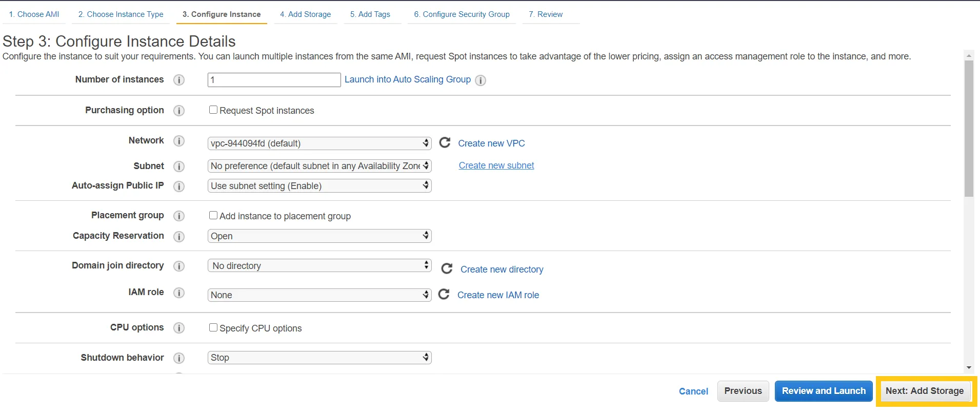The image size is (980, 415).
Task: Click Create new directory link
Action: pyautogui.click(x=502, y=269)
